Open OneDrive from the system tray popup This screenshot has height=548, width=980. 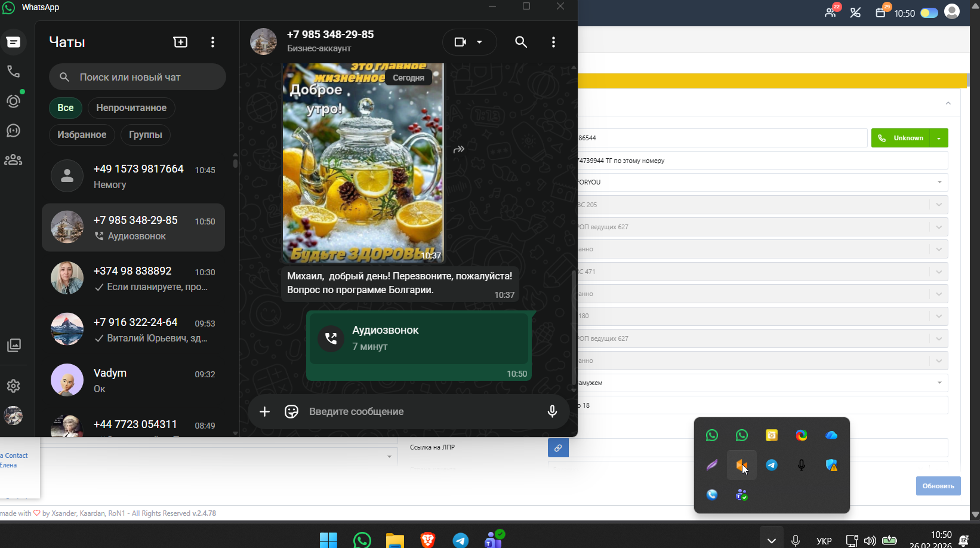(831, 435)
